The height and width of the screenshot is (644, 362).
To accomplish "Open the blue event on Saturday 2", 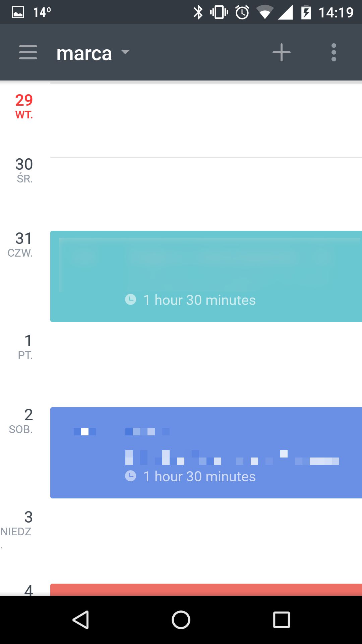I will coord(206,453).
